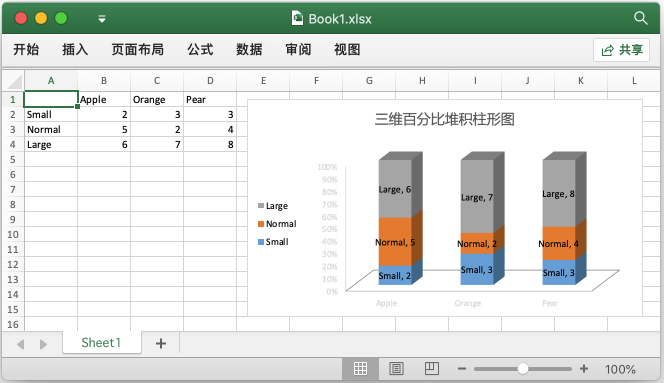Select column D header
664x383 pixels.
[210, 80]
